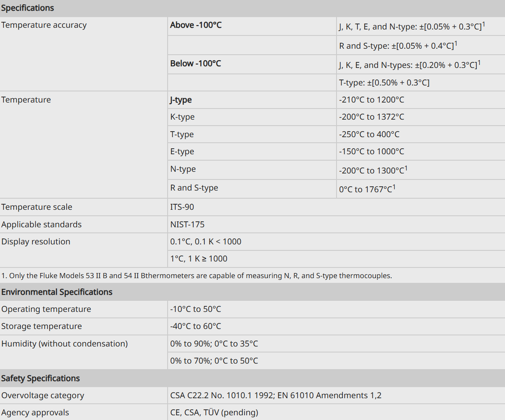This screenshot has width=505, height=420.
Task: Click the Environmental Specifications section header
Action: (x=57, y=292)
